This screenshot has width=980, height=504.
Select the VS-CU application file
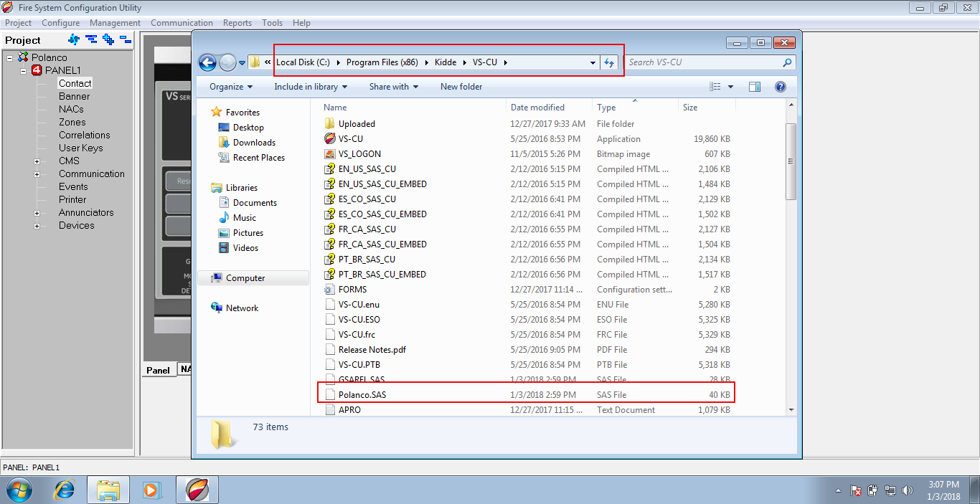(351, 139)
